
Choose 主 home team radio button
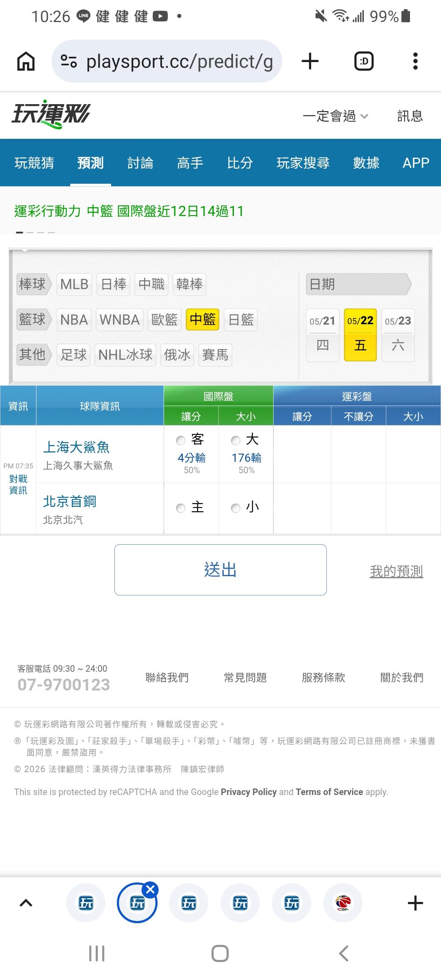181,508
